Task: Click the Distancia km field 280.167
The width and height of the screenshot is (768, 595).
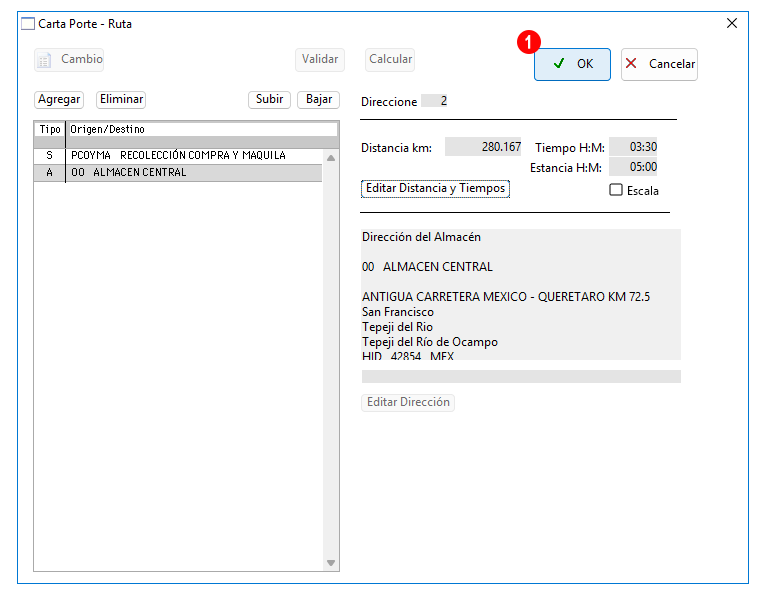Action: click(483, 147)
